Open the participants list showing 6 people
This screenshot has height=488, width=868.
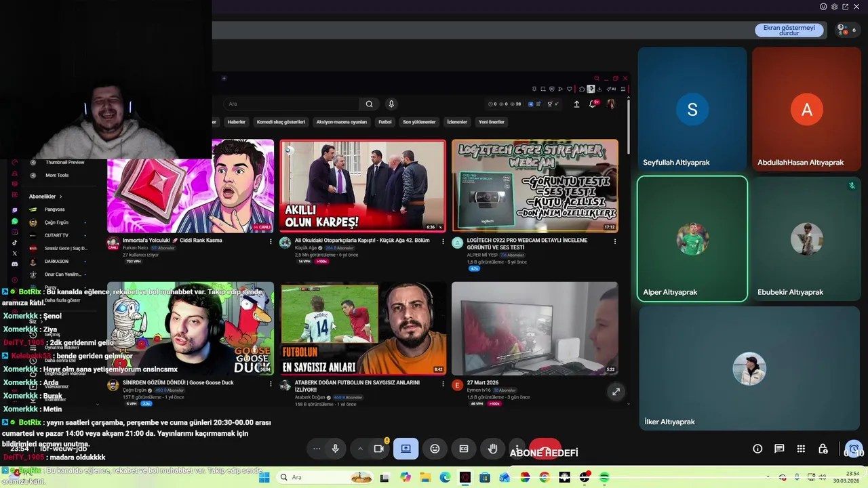click(x=847, y=30)
